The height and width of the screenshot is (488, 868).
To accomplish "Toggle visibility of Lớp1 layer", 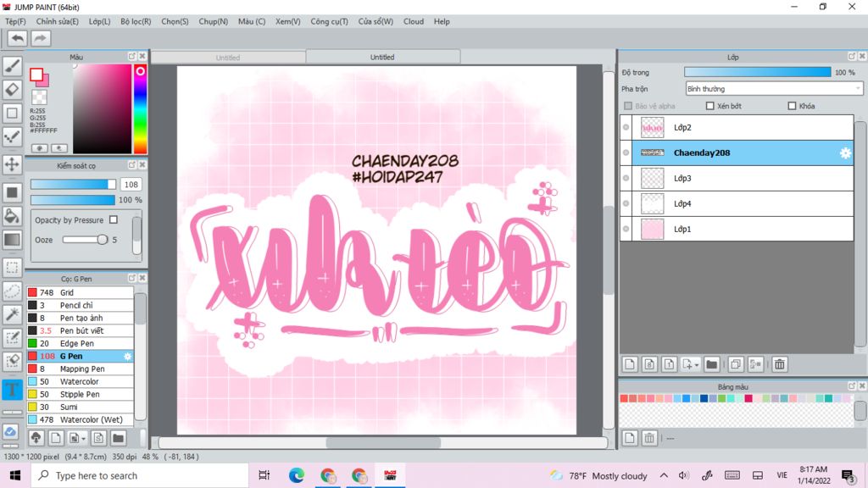I will tap(626, 229).
